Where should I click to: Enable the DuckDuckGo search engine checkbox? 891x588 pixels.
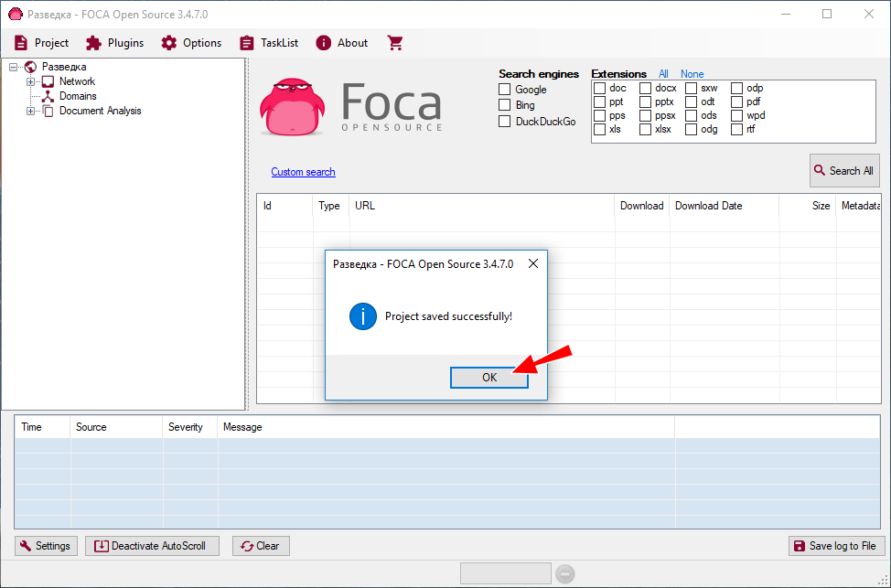click(505, 121)
